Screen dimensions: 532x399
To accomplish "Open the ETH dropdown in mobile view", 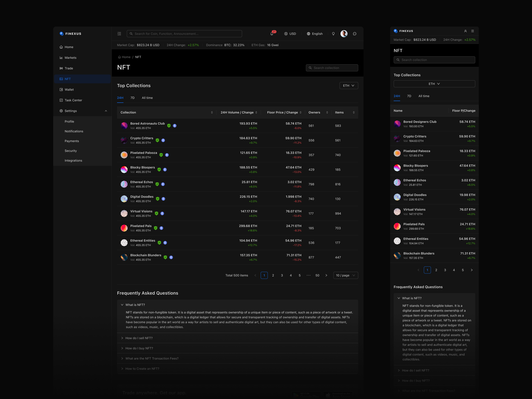I will 434,84.
